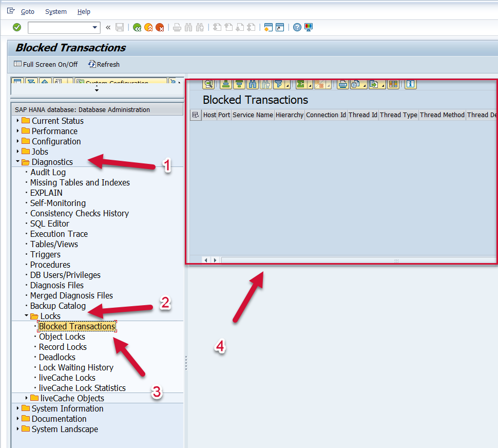Click the Refresh button

pyautogui.click(x=104, y=64)
